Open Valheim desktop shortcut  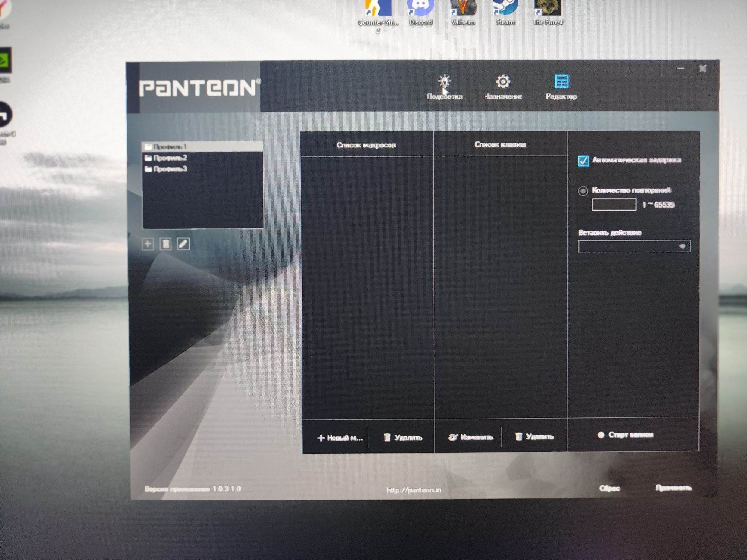(463, 13)
